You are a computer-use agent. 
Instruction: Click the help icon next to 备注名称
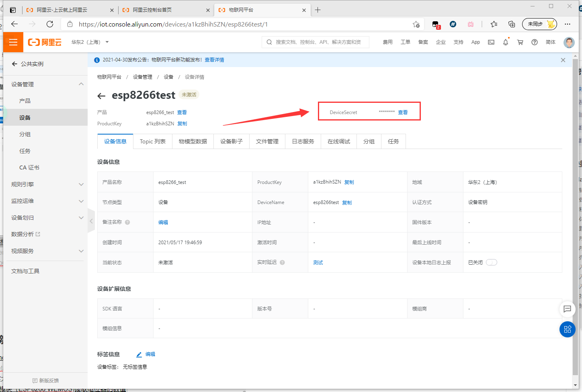point(127,222)
